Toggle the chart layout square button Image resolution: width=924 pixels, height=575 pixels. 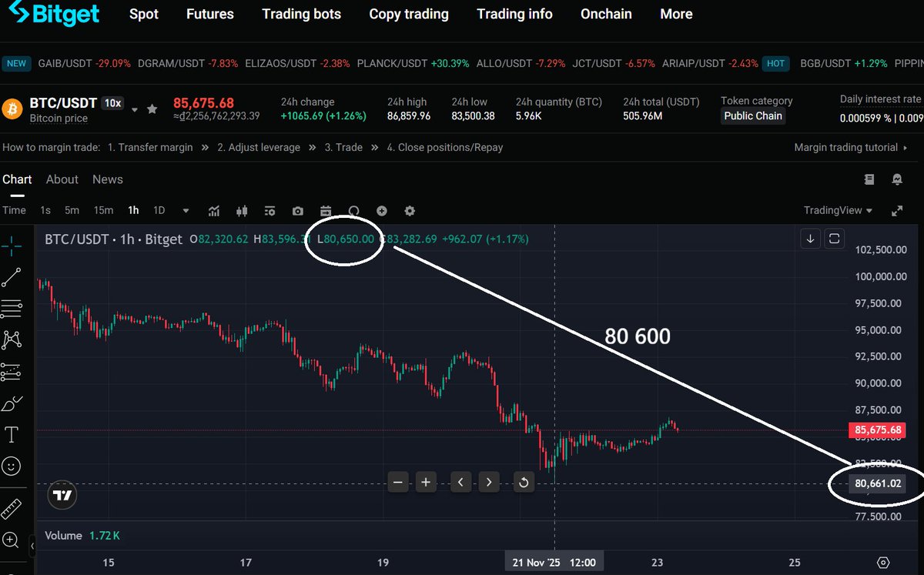(835, 239)
